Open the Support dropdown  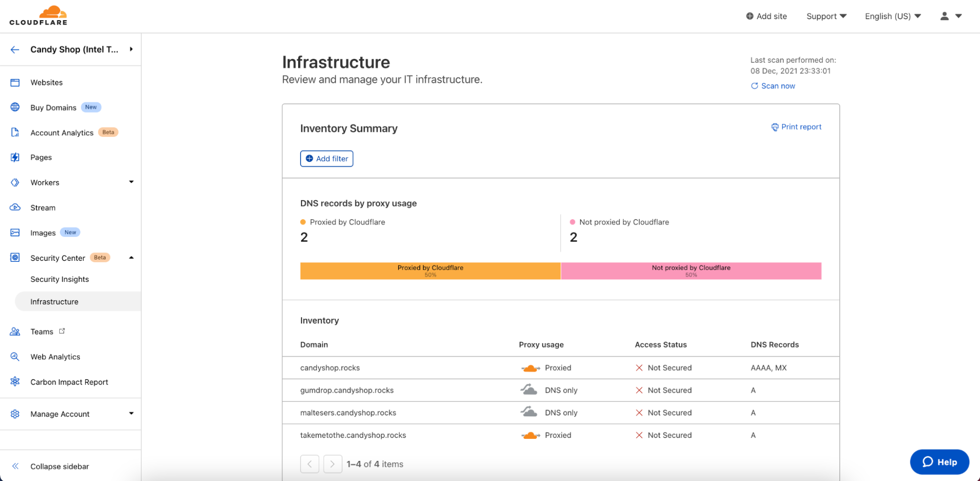tap(827, 16)
